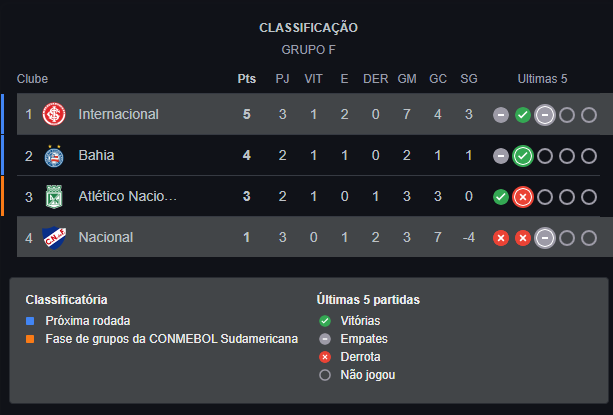Open the Bahia team name link
Viewport: 613px width, 415px height.
pyautogui.click(x=96, y=155)
